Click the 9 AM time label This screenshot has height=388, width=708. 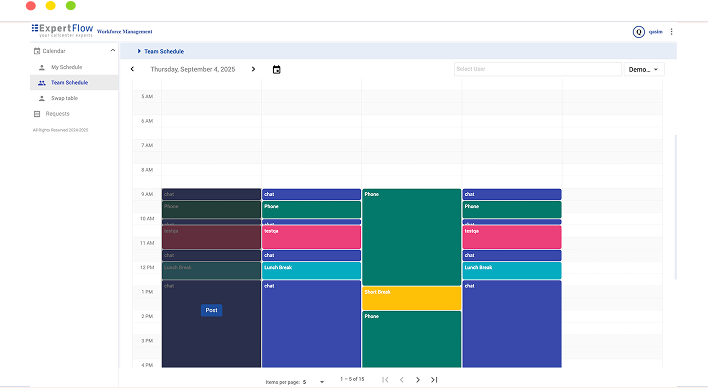pos(147,194)
